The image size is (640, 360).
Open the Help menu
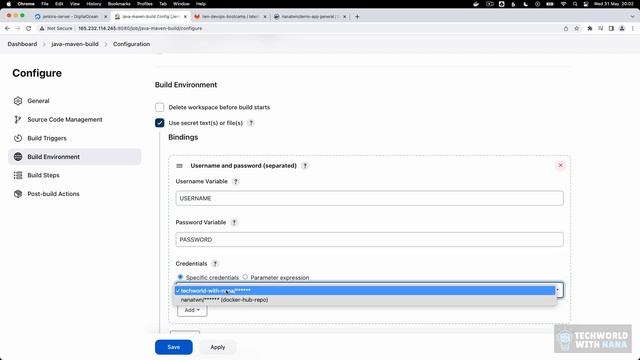[201, 4]
